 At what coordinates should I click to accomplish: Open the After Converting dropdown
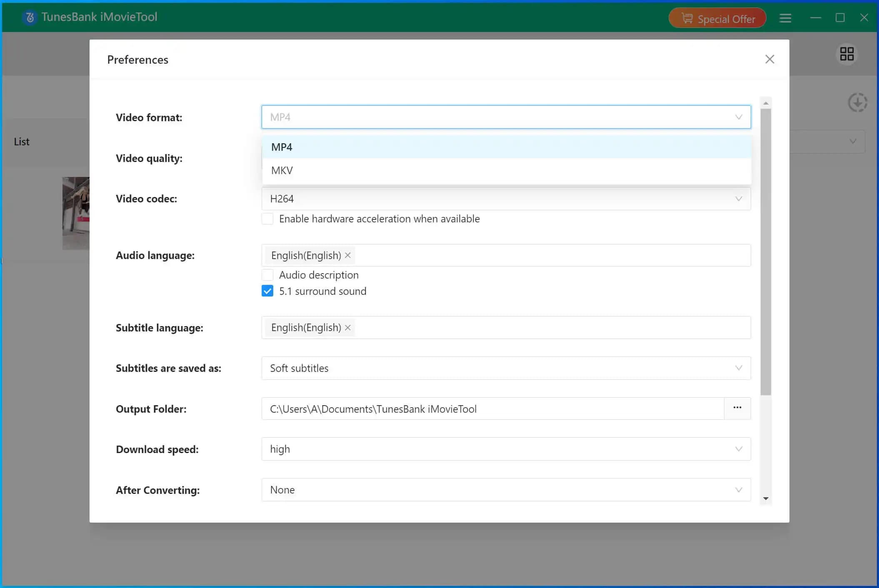point(506,490)
